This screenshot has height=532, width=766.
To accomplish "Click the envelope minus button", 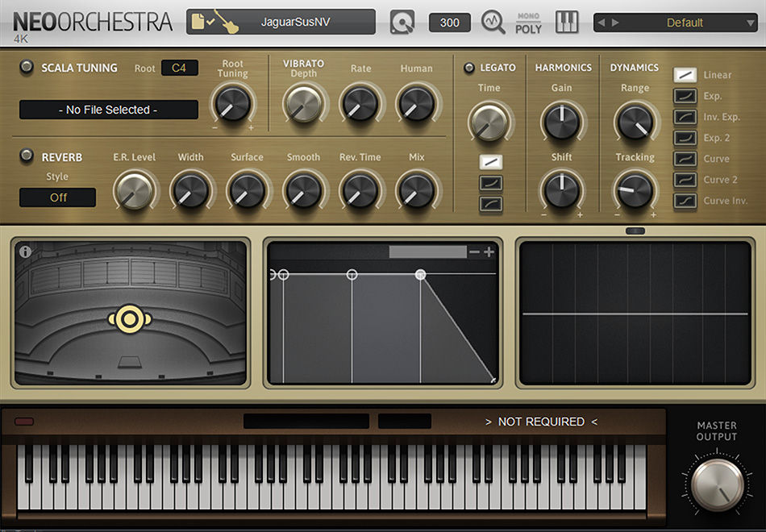I will pyautogui.click(x=474, y=252).
